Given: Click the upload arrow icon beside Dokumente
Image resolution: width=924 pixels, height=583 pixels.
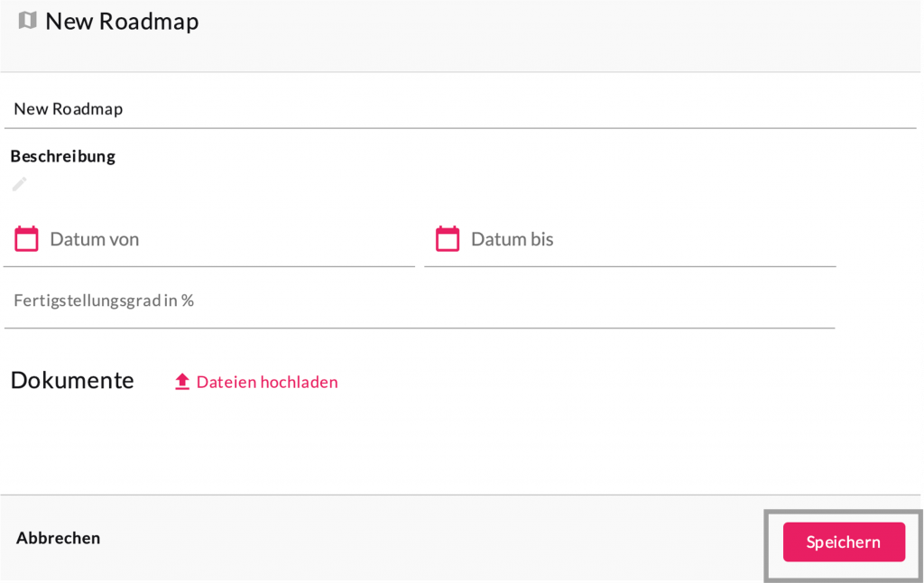Looking at the screenshot, I should coord(182,382).
